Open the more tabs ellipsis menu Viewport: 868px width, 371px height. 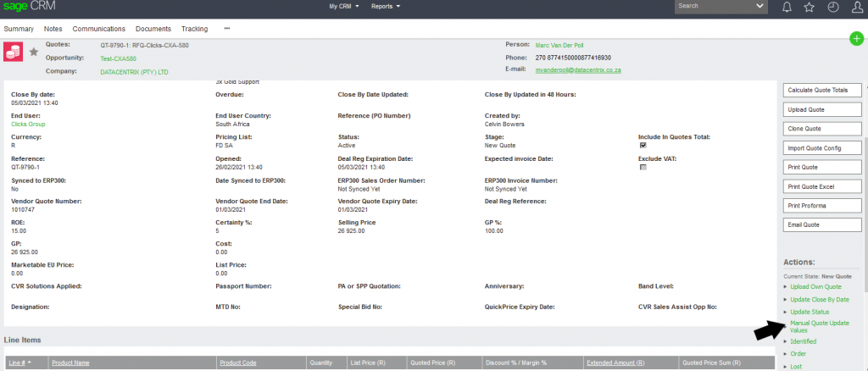pyautogui.click(x=226, y=29)
